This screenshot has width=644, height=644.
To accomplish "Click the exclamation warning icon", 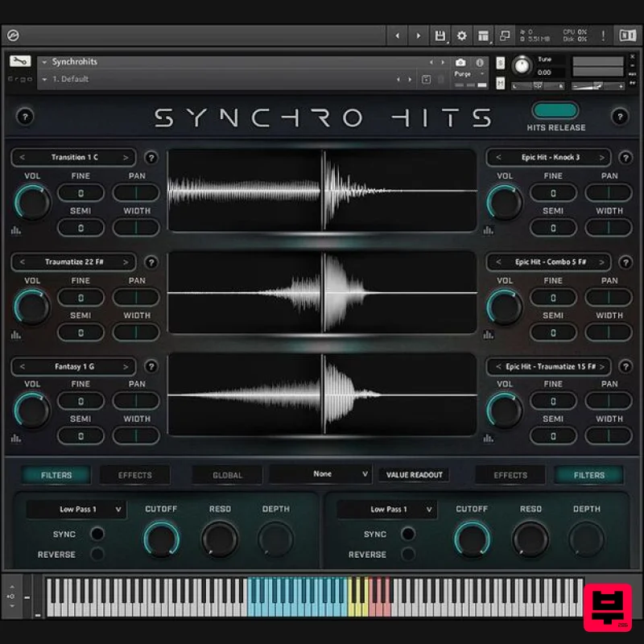I will [603, 35].
